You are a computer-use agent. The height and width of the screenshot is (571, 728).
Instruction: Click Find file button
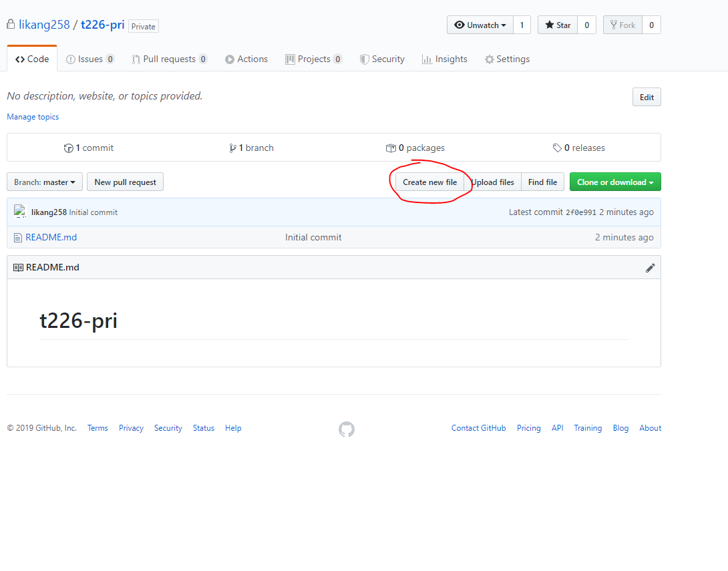[542, 182]
